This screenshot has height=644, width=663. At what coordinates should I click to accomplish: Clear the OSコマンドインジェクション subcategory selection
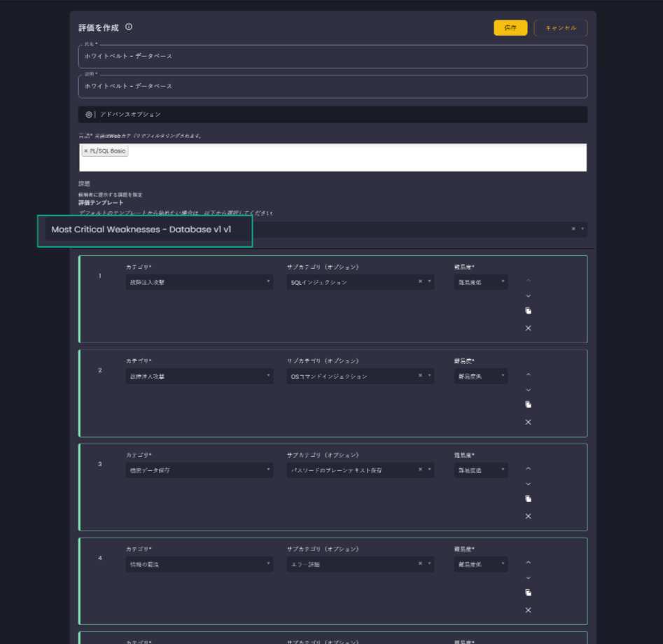pyautogui.click(x=420, y=375)
